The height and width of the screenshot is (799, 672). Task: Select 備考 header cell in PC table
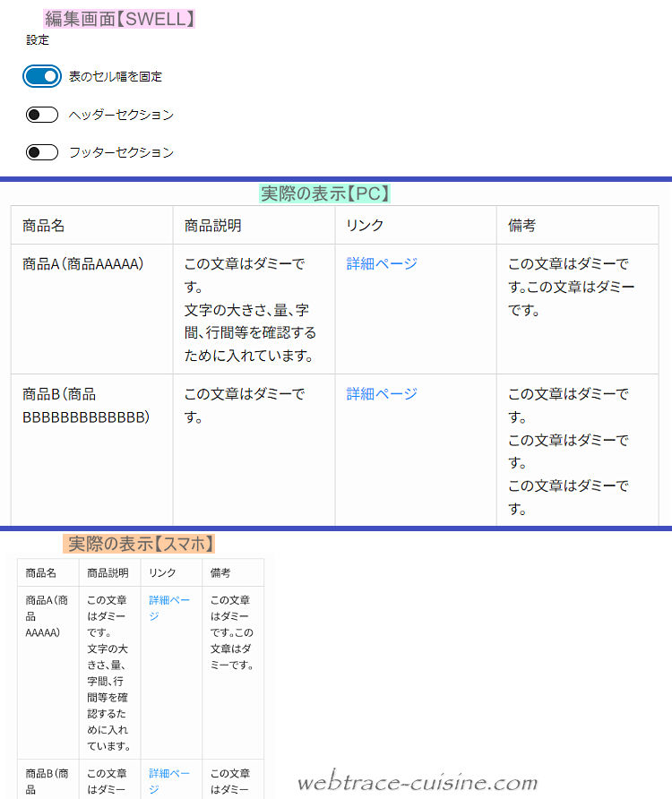coord(578,225)
